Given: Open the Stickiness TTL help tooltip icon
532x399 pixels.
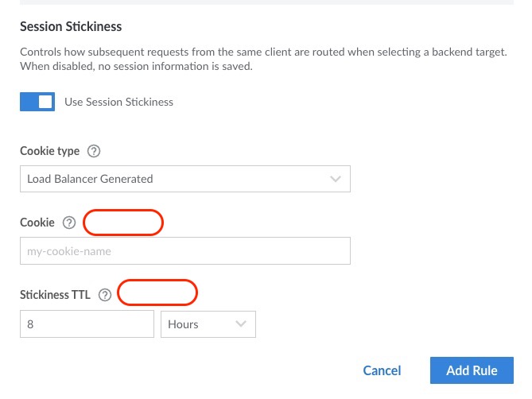Looking at the screenshot, I should [x=104, y=295].
